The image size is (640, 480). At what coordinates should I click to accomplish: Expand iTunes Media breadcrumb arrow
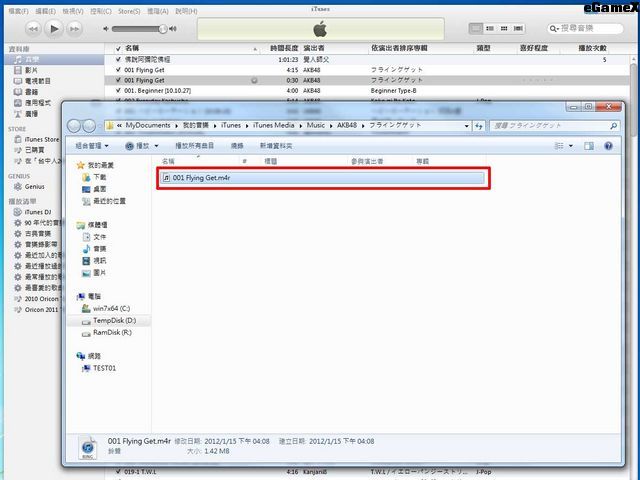pyautogui.click(x=301, y=126)
